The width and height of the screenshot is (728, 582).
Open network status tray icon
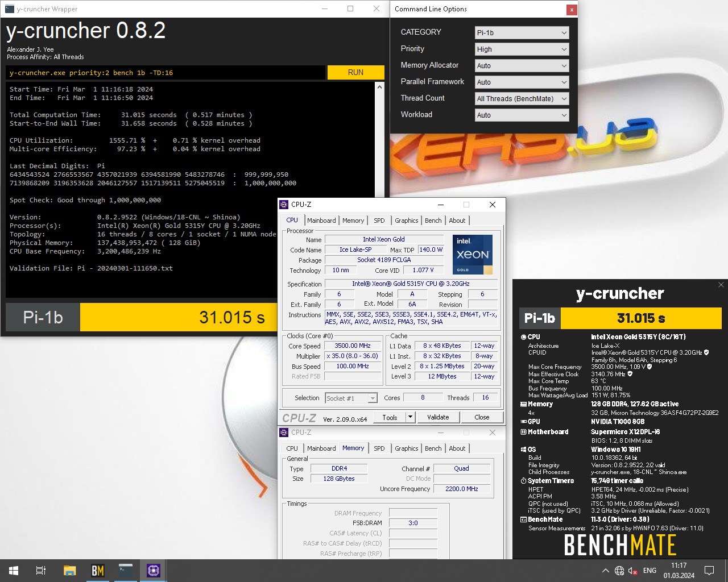tap(619, 571)
